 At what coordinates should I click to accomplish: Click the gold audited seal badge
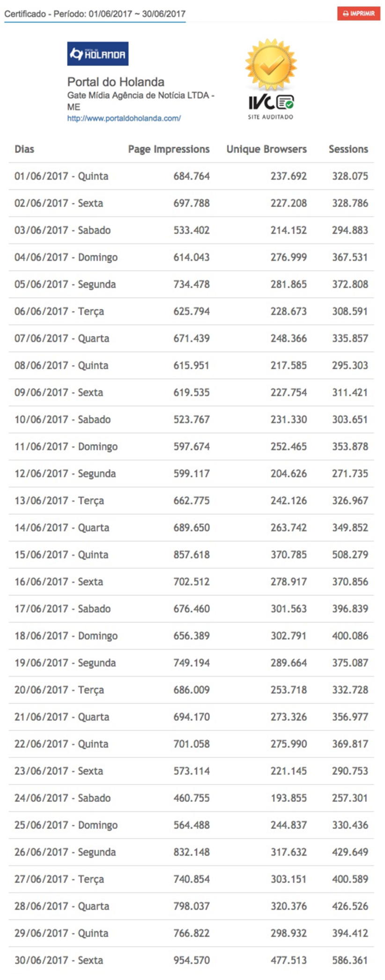tap(271, 65)
